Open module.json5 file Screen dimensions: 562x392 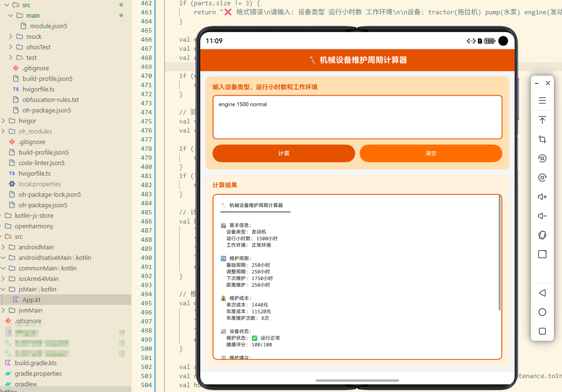48,26
